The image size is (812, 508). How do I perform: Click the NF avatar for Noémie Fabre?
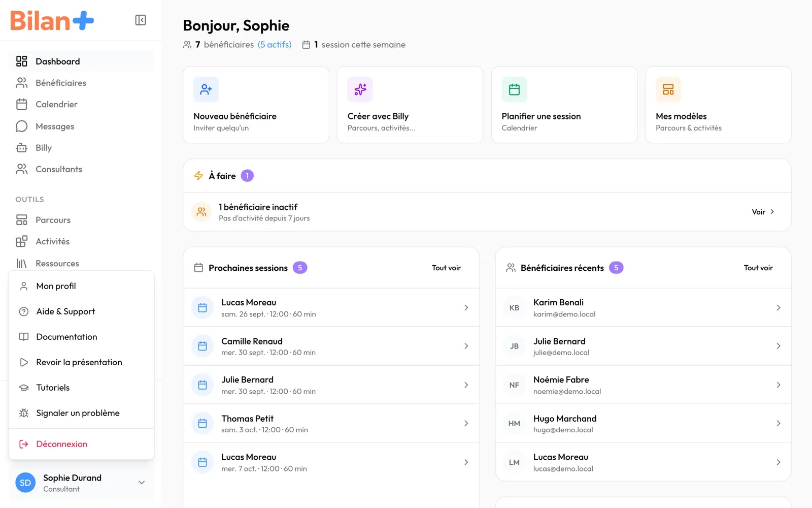point(514,385)
